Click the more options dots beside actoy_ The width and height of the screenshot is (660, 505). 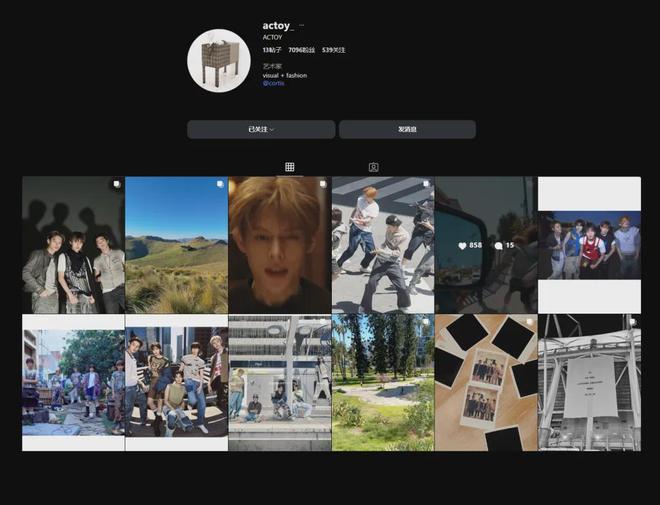(301, 25)
